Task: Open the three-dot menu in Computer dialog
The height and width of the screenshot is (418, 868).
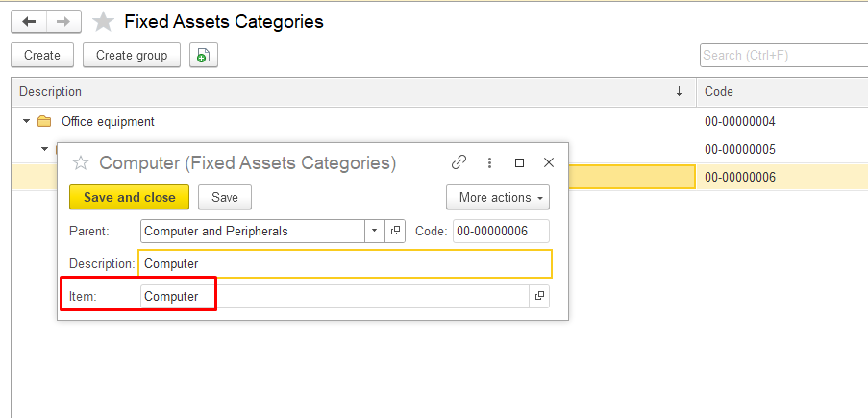Action: point(489,162)
